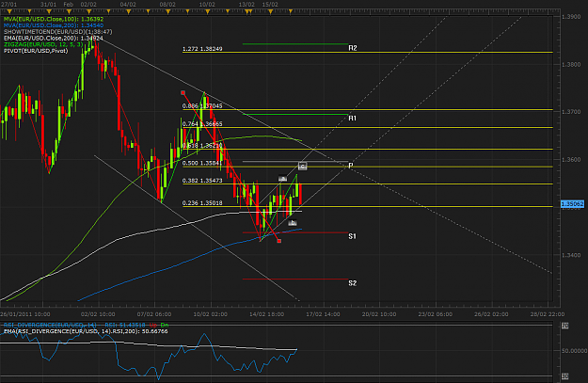Click the 26/01/2011 10:00 time axis label
The image size is (588, 383).
pyautogui.click(x=25, y=314)
